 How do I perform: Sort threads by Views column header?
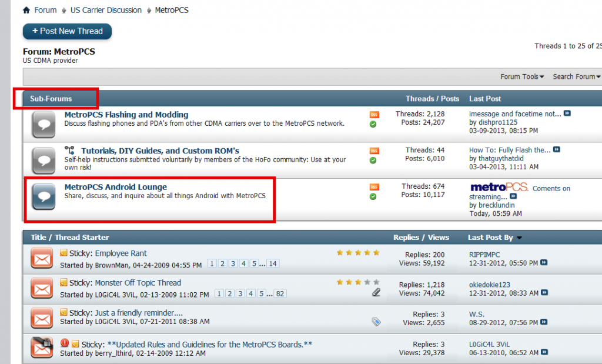coord(439,238)
